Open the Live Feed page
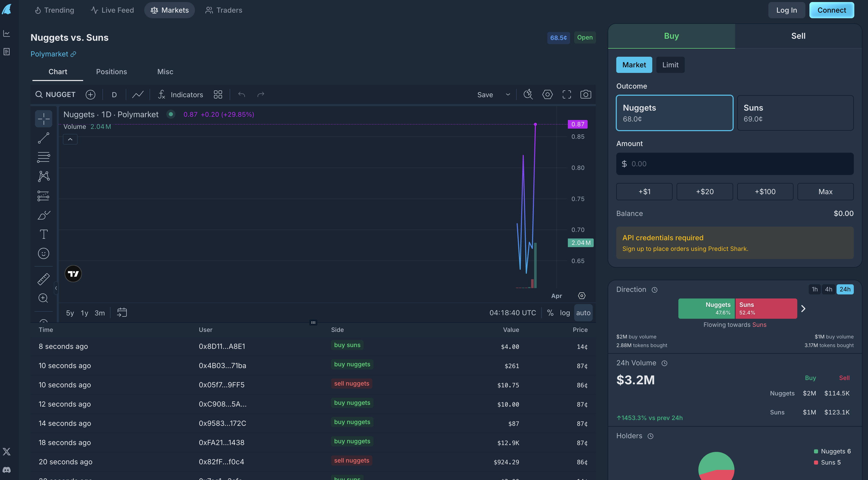 click(112, 10)
